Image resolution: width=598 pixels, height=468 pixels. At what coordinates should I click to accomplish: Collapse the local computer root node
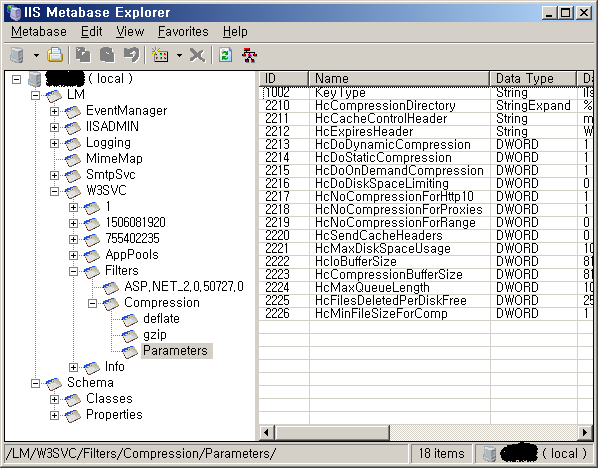(x=16, y=79)
